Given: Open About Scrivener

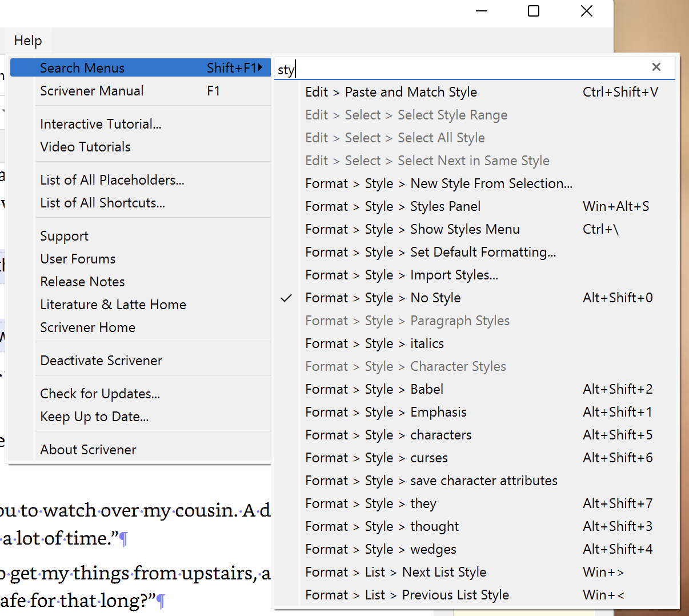Looking at the screenshot, I should coord(140,450).
